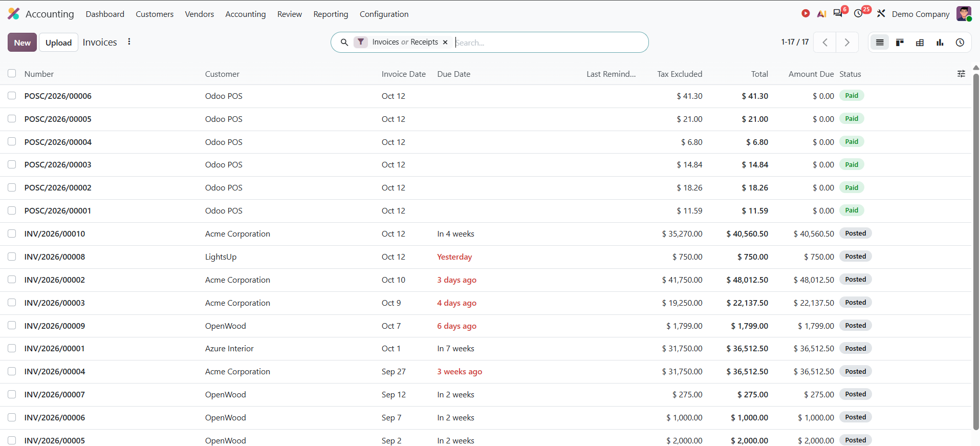Open the activities clock icon with badge 25
The image size is (980, 446).
click(x=858, y=14)
